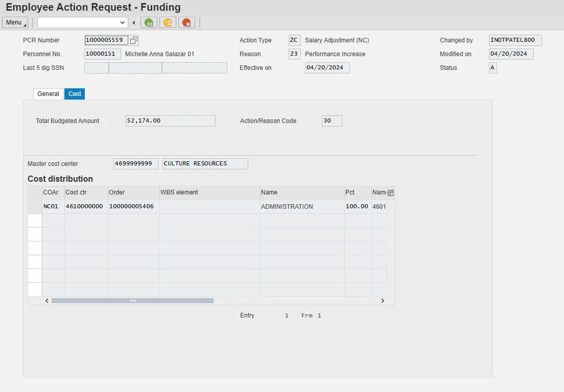Click the PCR Number input field
The image size is (564, 392).
pyautogui.click(x=106, y=40)
